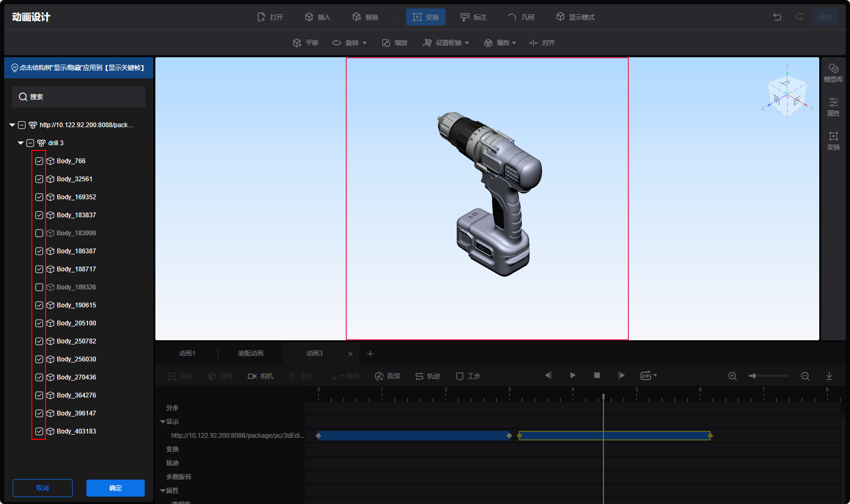This screenshot has width=850, height=504.
Task: Uncheck the Body_766 visibility checkbox
Action: coord(39,161)
